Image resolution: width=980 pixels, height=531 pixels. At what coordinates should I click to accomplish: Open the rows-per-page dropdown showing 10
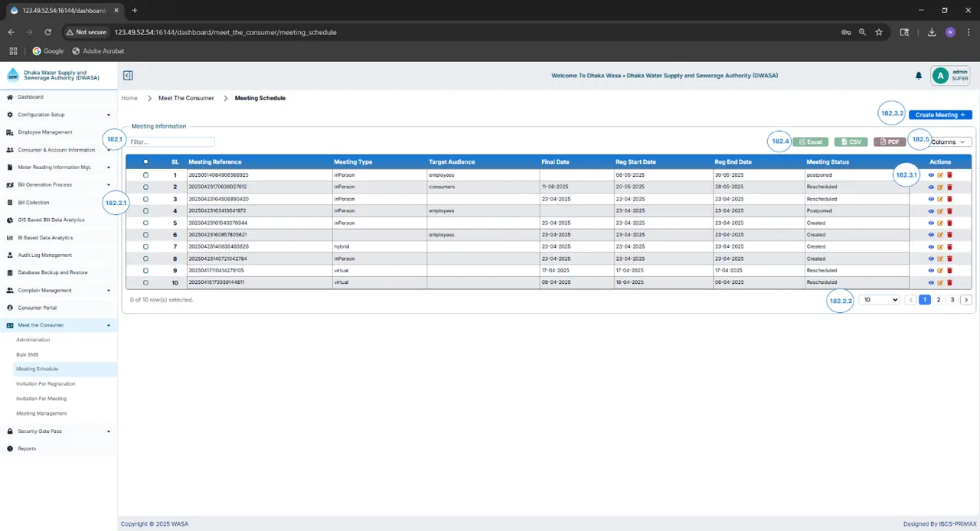point(879,300)
